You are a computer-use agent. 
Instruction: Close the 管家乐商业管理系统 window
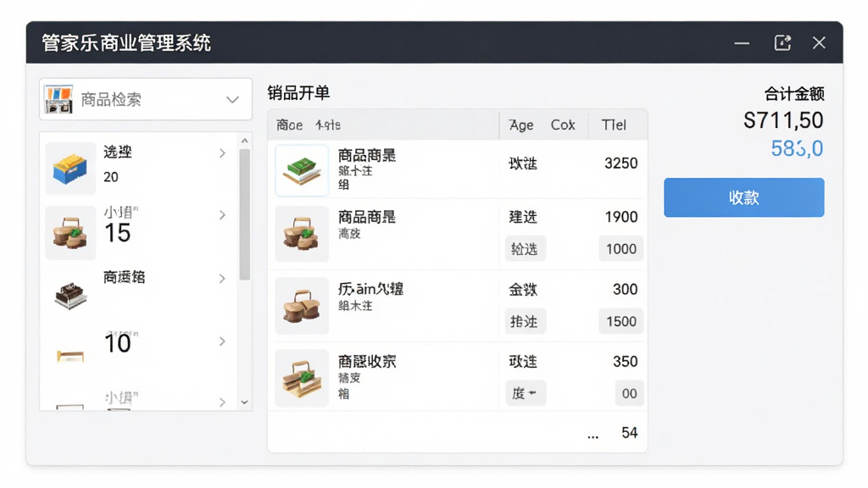[819, 42]
